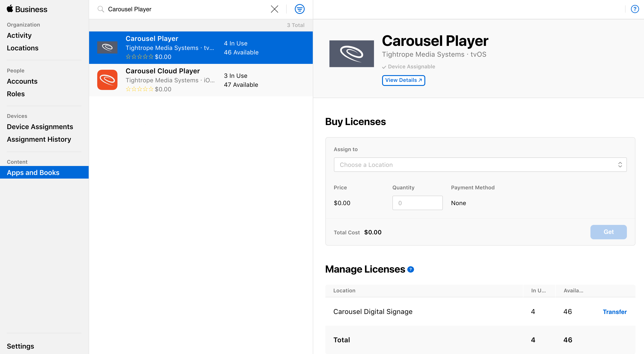Open the Activity section

(19, 35)
